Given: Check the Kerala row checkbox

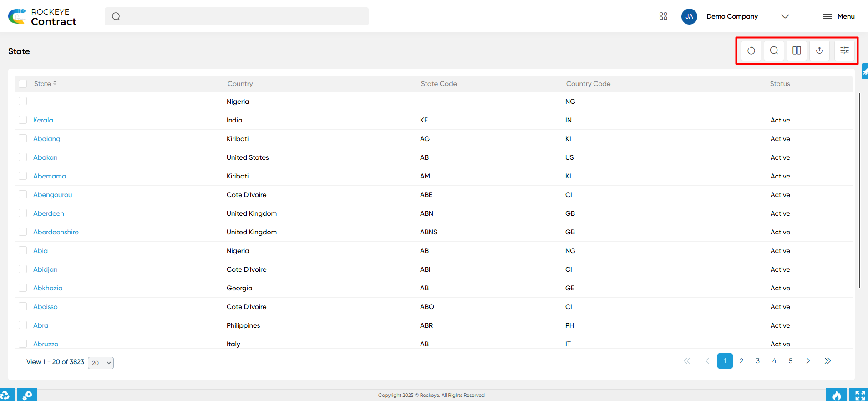Looking at the screenshot, I should tap(23, 120).
